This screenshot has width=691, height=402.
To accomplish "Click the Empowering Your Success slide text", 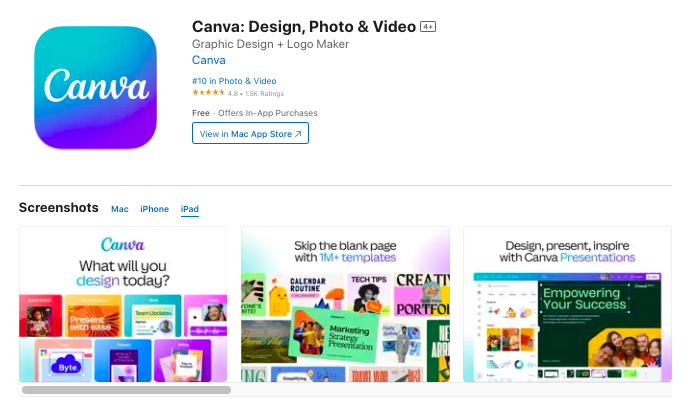I will [x=584, y=298].
